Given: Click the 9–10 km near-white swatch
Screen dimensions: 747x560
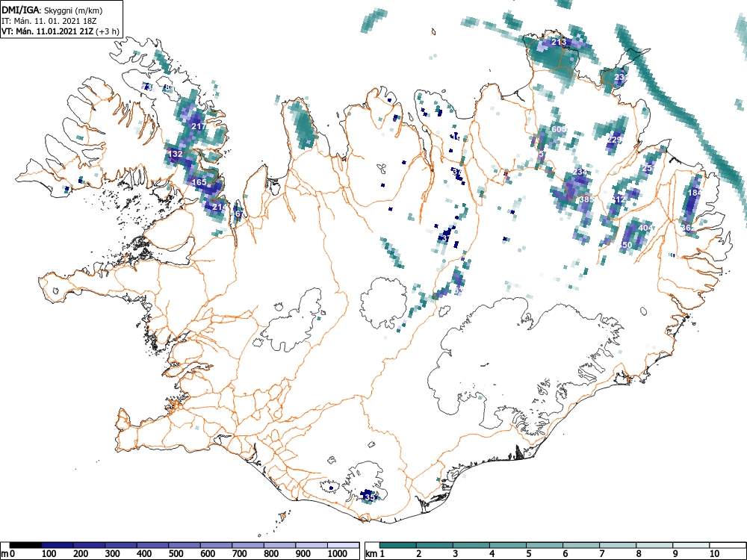Looking at the screenshot, I should click(691, 545).
